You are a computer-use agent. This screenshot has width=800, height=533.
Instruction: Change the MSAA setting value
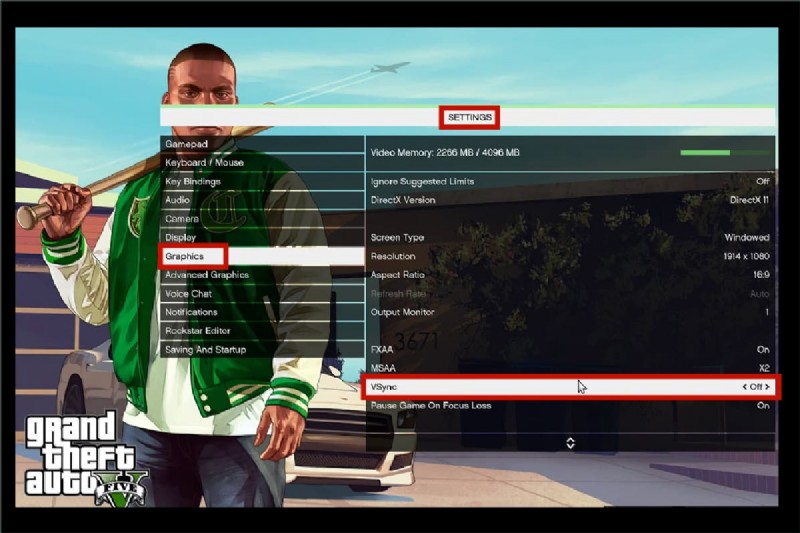(x=570, y=368)
